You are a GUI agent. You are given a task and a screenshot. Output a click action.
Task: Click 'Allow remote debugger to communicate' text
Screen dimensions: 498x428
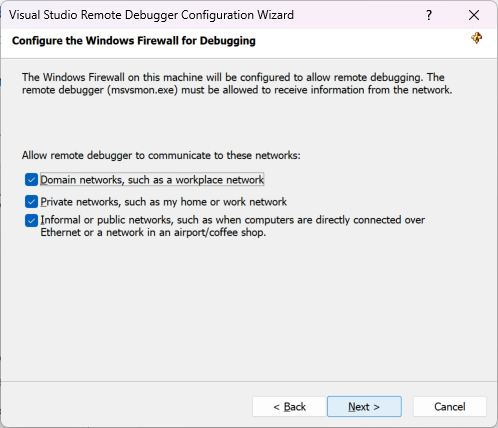(x=161, y=155)
